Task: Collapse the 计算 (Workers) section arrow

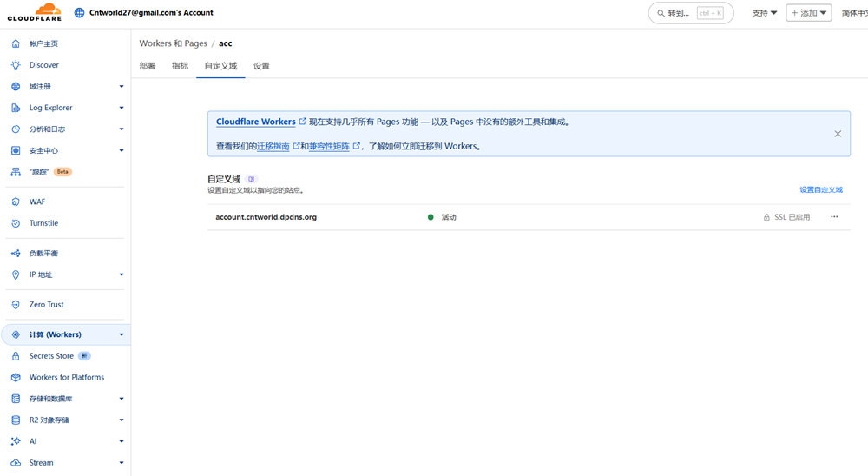Action: 122,334
